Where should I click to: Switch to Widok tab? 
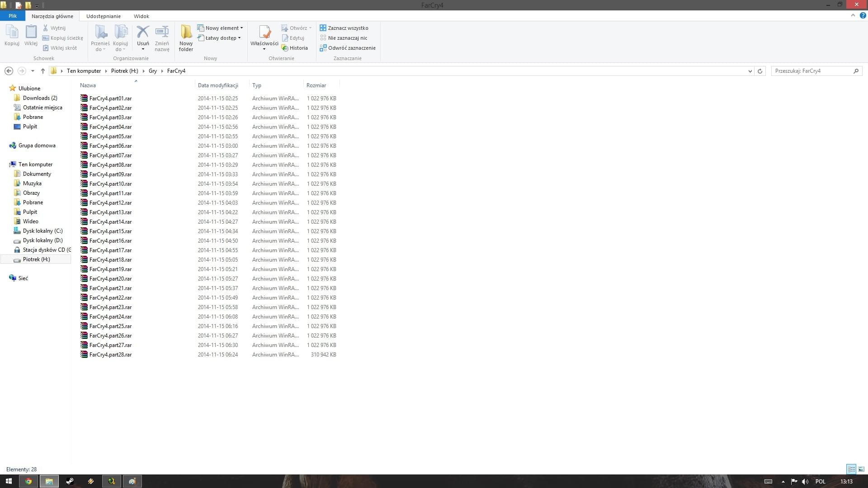(142, 16)
